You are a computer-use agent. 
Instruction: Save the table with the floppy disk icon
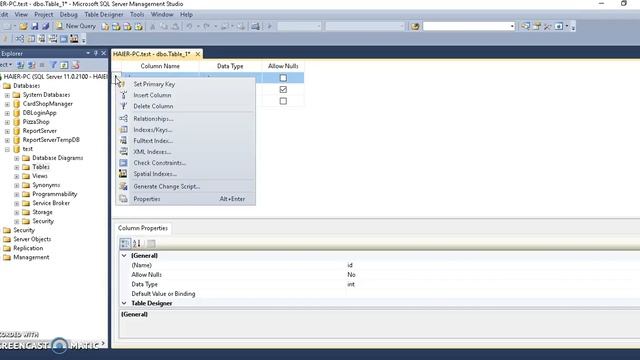point(35,26)
